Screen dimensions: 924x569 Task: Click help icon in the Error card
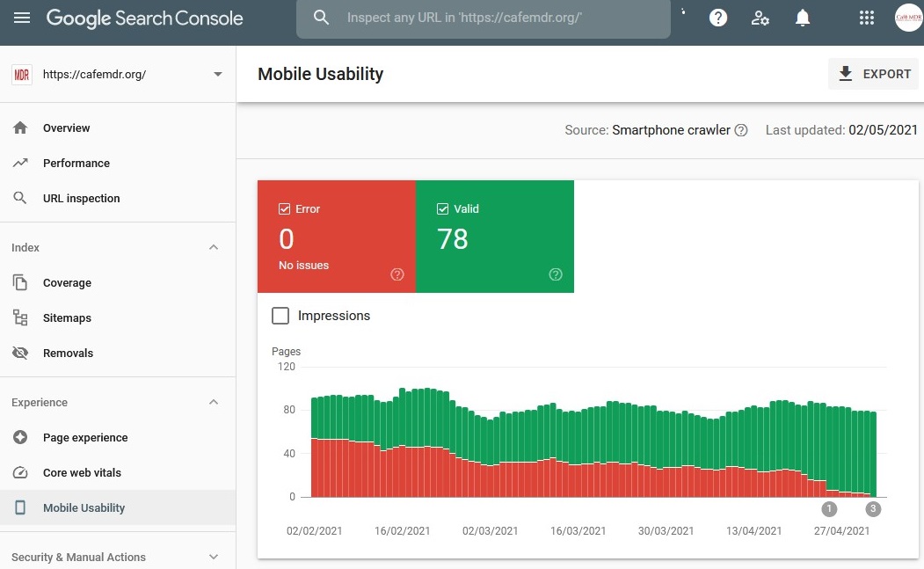click(x=397, y=274)
